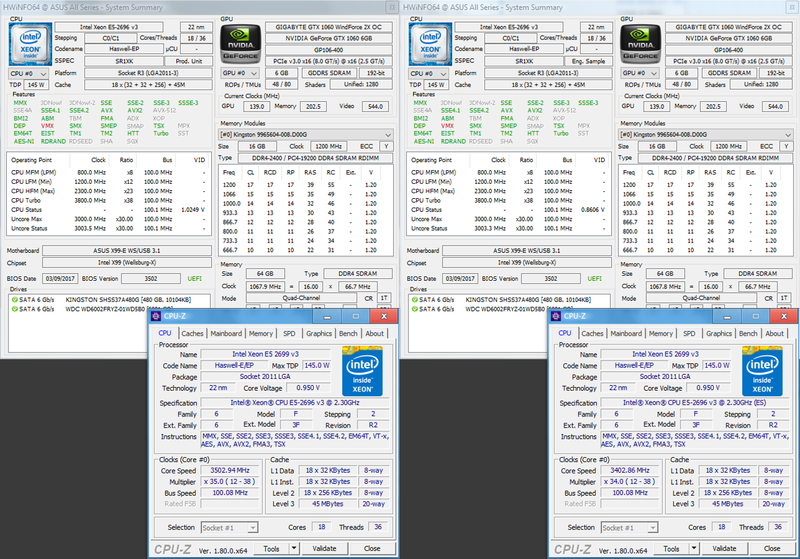This screenshot has height=559, width=800.
Task: Click GIGABYTE GTX 1060 WindForce field, right HWiNFO64
Action: coord(729,27)
